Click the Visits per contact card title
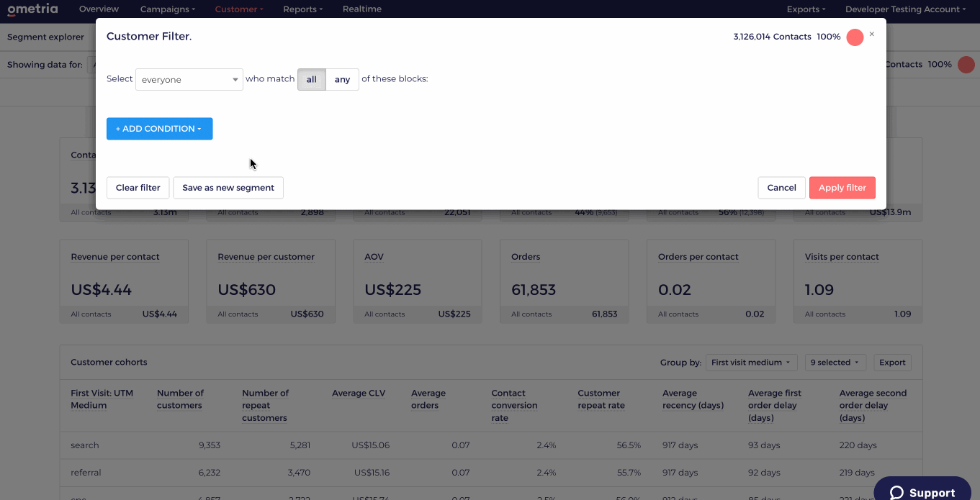Screen dimensions: 980x500 (x=842, y=257)
